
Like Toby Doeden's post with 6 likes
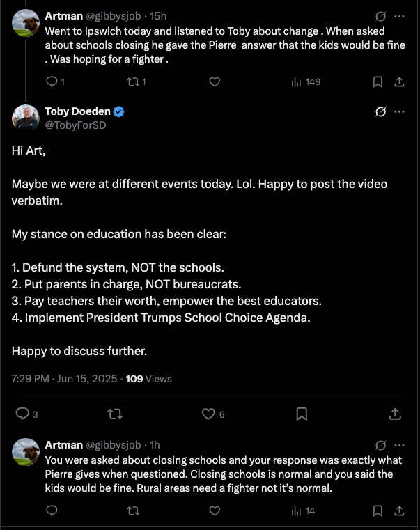pyautogui.click(x=213, y=414)
